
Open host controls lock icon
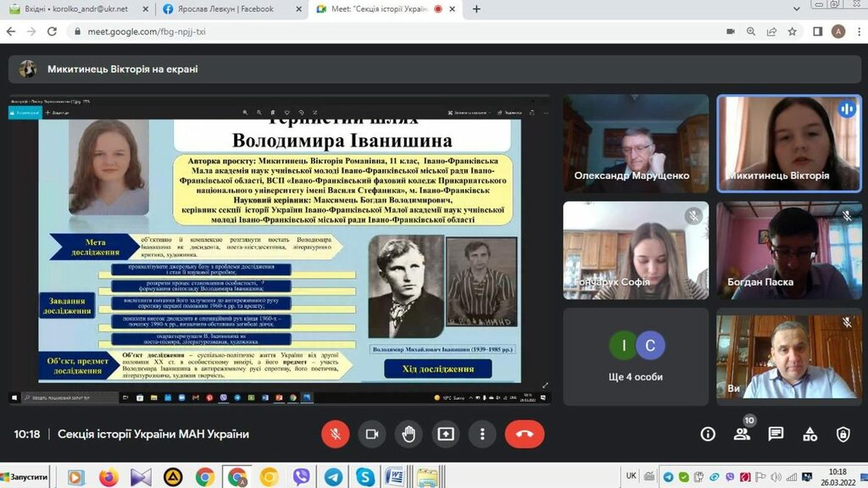point(843,434)
